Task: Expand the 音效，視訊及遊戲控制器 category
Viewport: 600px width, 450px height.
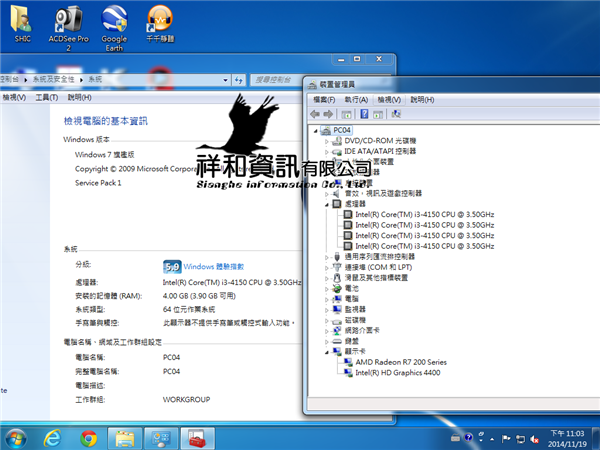Action: point(327,194)
